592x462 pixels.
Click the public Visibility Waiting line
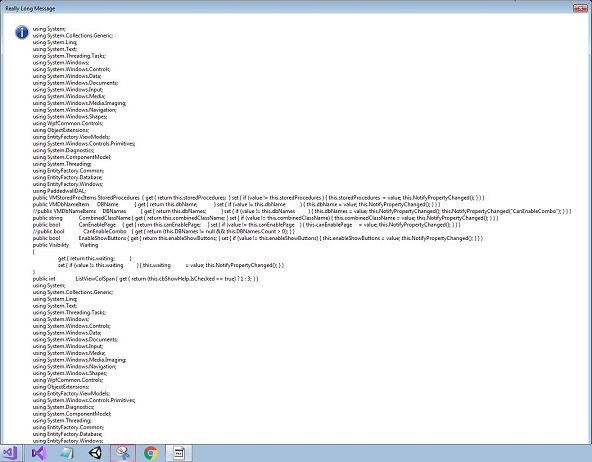[65, 245]
